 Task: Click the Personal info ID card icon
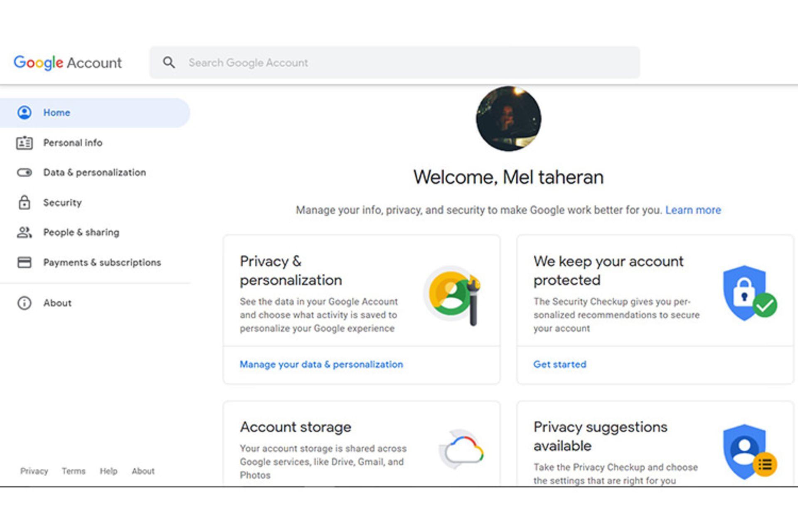click(25, 143)
